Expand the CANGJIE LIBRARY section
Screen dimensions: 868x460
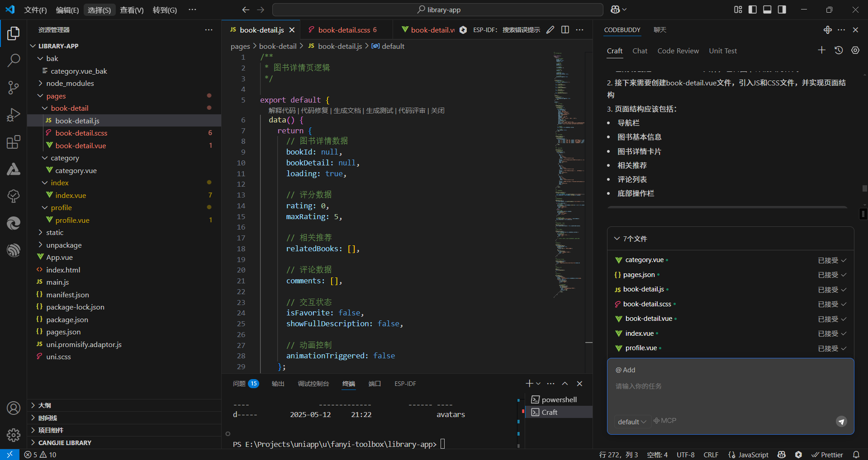[x=124, y=443]
